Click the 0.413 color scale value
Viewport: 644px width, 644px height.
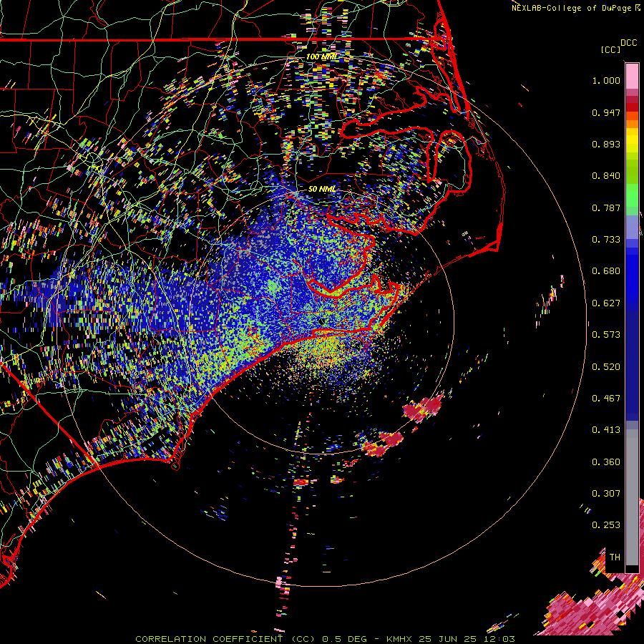coord(606,430)
